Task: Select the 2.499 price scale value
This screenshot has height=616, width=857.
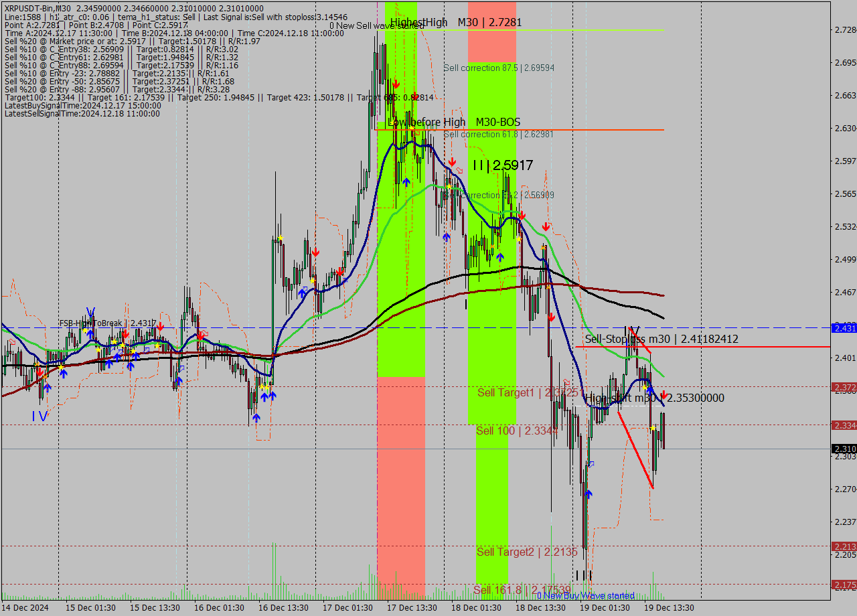Action: coord(846,259)
